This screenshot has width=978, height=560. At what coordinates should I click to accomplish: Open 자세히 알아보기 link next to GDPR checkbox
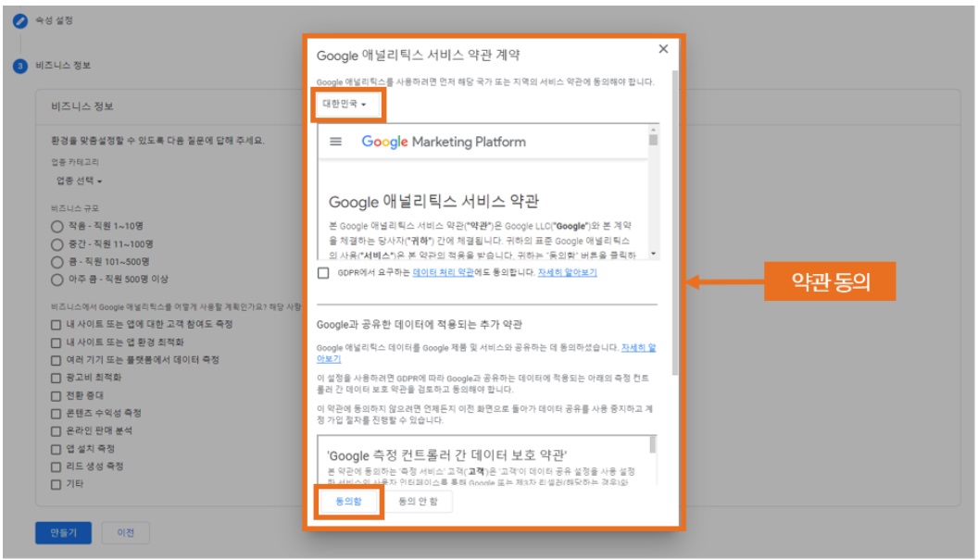[567, 272]
